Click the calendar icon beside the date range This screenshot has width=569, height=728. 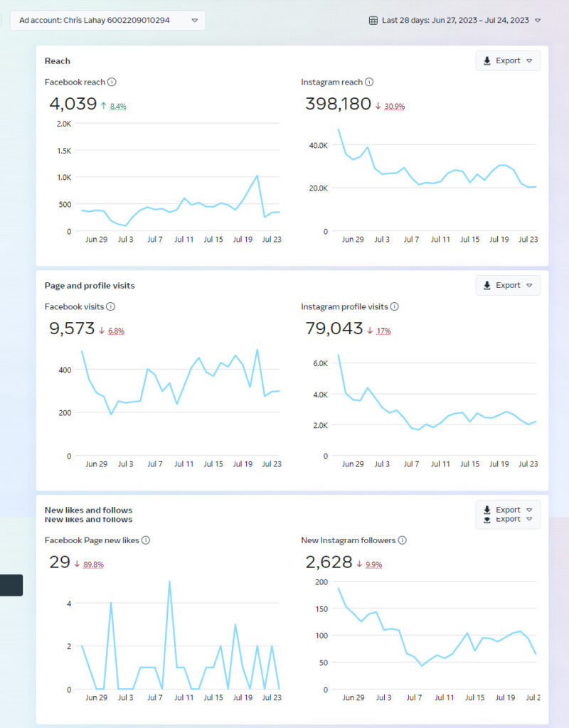[x=373, y=21]
